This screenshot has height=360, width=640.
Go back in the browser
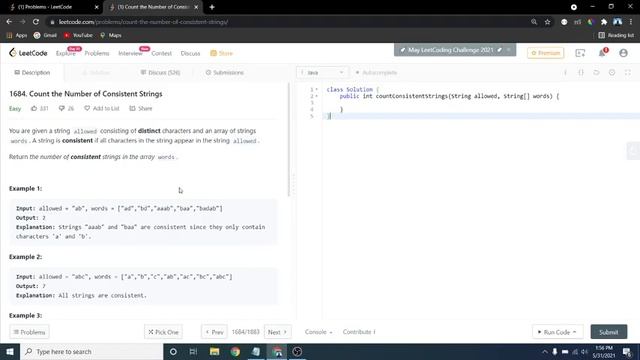9,22
